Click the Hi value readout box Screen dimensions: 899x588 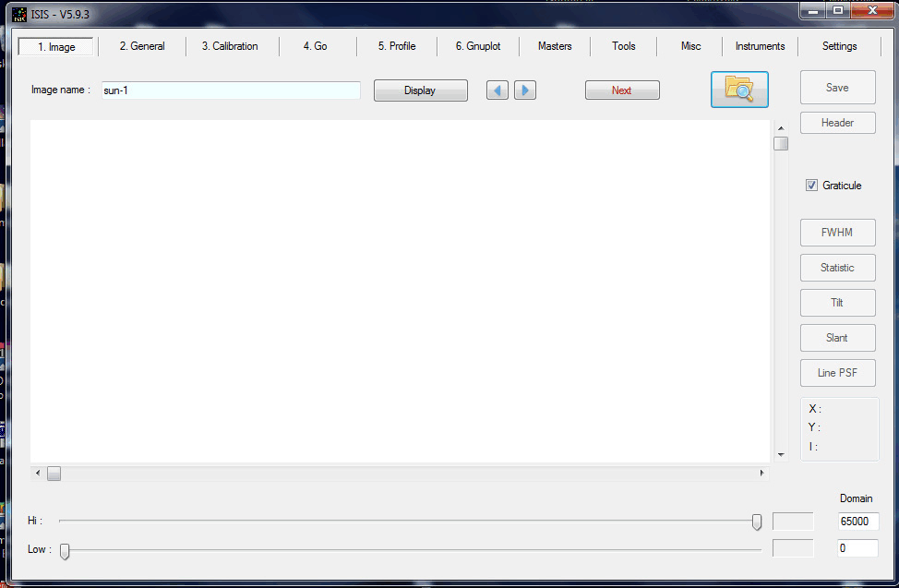click(x=793, y=521)
